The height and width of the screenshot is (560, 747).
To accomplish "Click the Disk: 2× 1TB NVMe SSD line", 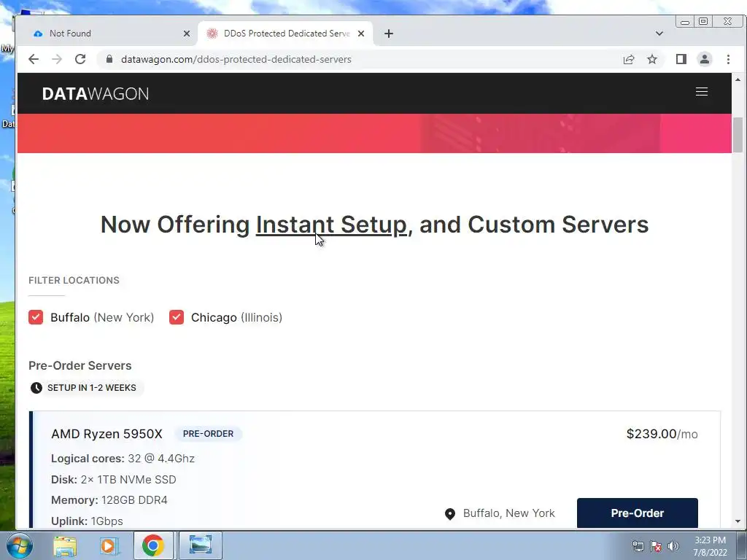I will [x=113, y=480].
